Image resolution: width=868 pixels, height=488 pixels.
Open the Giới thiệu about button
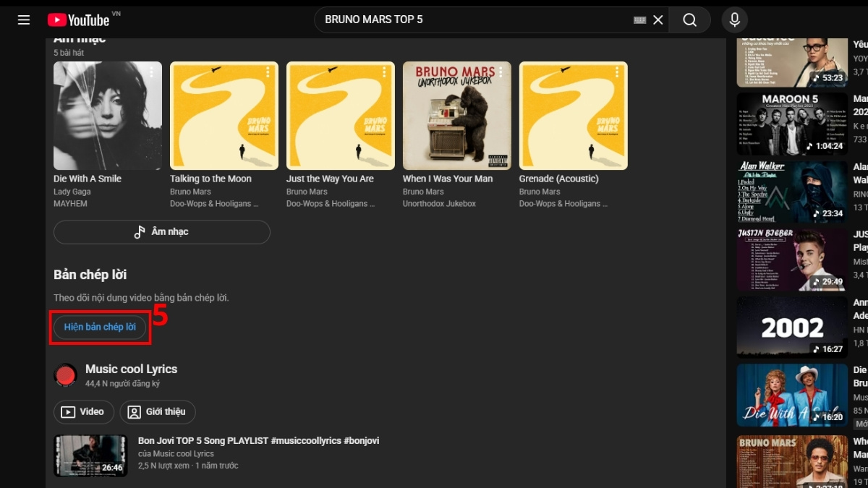tap(158, 412)
